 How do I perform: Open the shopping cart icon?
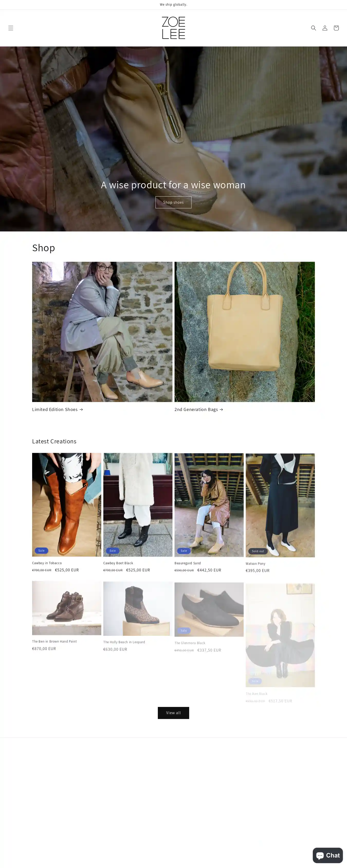point(336,28)
